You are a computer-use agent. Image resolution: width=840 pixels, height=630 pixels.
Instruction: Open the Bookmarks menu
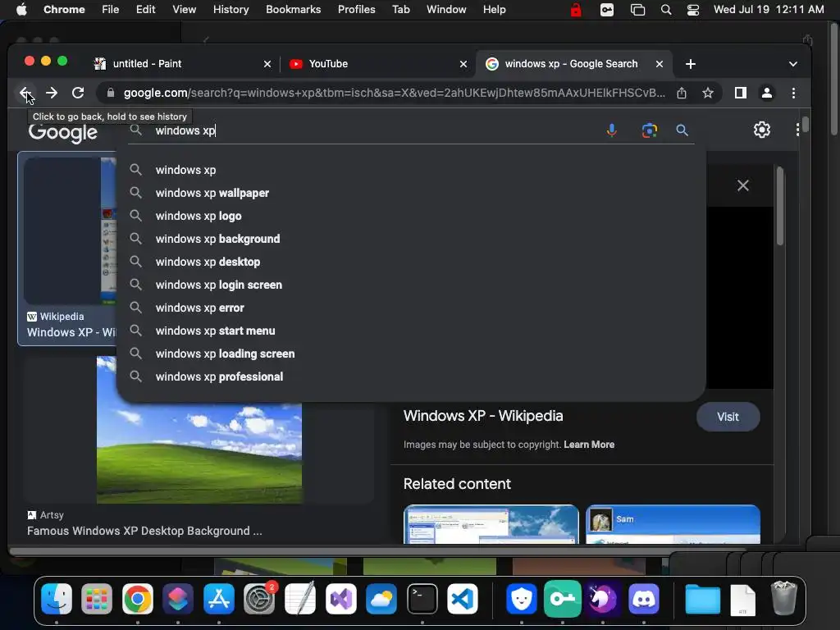coord(293,10)
